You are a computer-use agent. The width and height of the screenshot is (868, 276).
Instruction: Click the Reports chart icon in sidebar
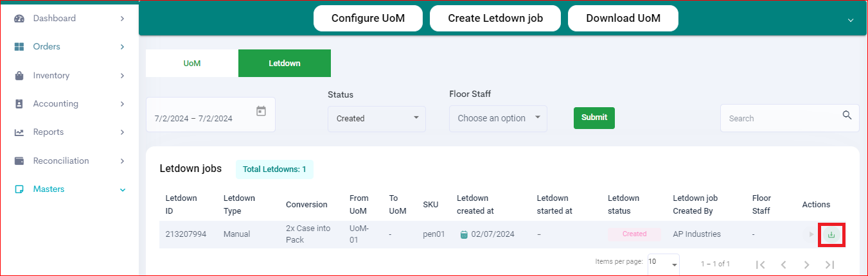(x=19, y=132)
